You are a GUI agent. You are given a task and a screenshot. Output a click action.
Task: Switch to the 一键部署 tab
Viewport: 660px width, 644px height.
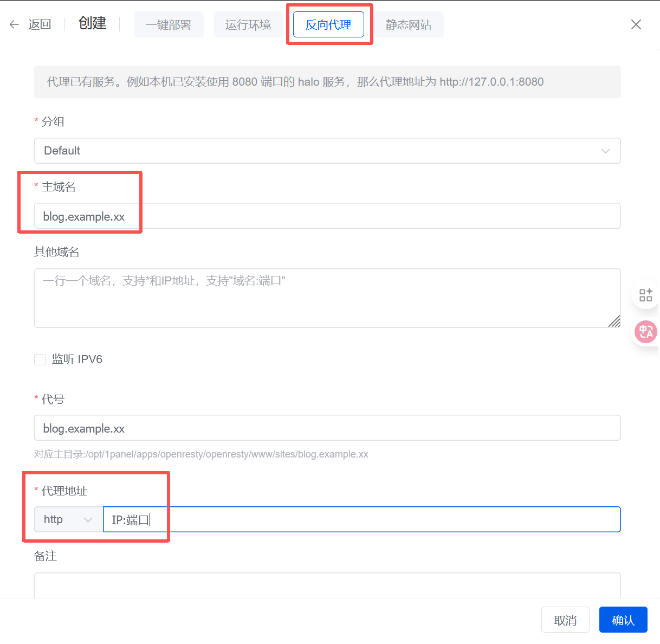pos(169,25)
